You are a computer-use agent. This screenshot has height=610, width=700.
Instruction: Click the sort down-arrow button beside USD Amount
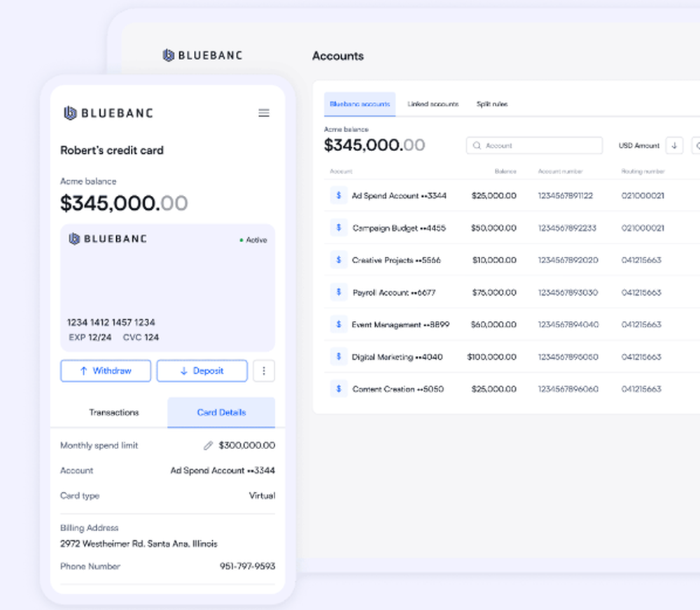click(674, 146)
